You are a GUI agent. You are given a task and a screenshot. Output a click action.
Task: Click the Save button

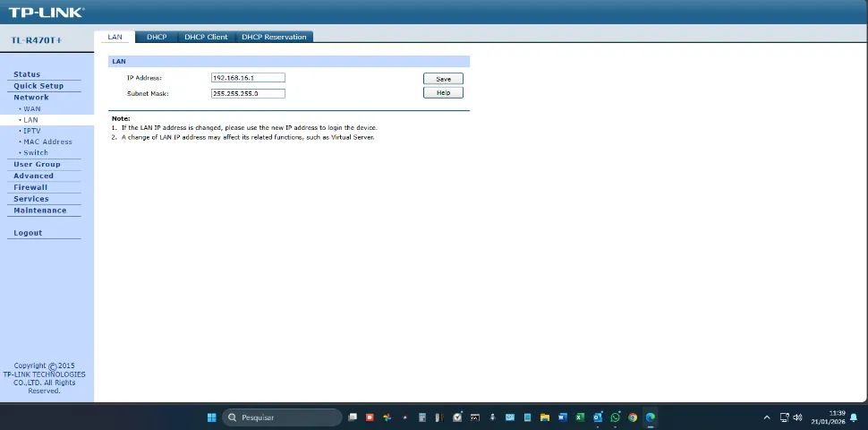pos(444,79)
